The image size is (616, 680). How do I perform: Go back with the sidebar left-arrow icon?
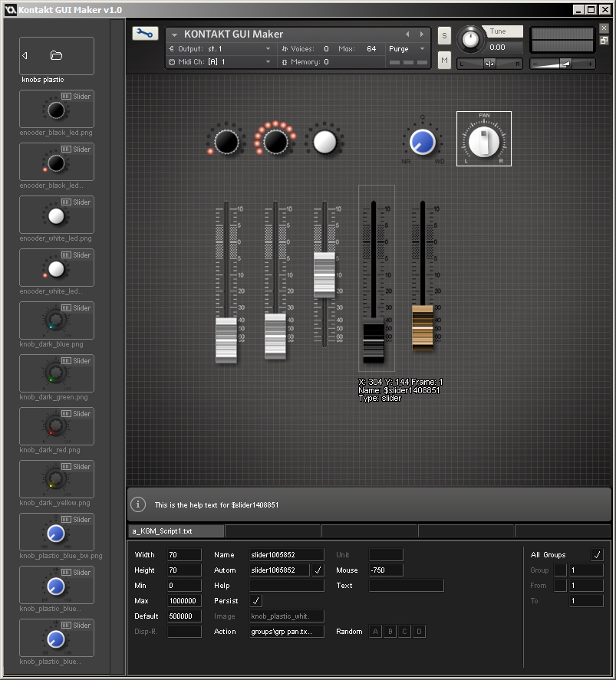coord(25,55)
